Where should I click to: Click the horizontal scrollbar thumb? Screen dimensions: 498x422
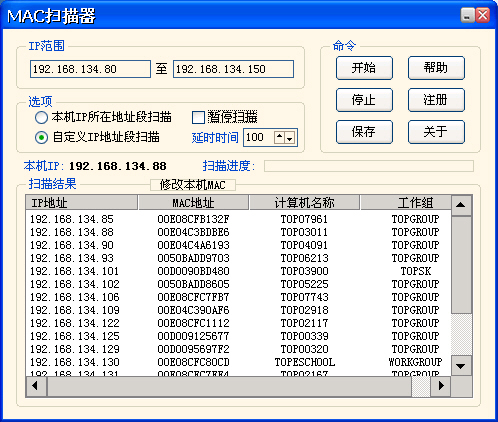point(229,386)
